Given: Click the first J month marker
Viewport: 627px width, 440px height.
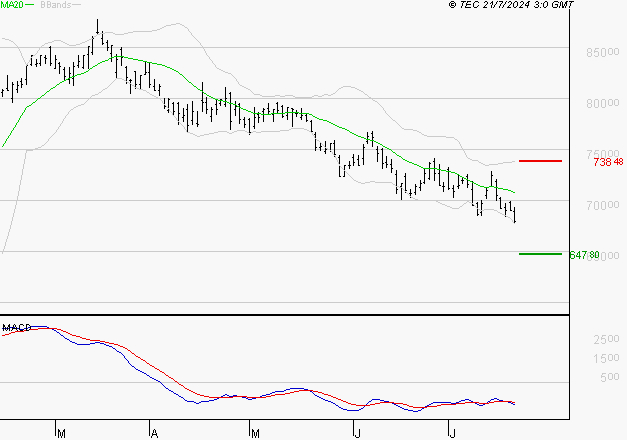Looking at the screenshot, I should tap(357, 433).
